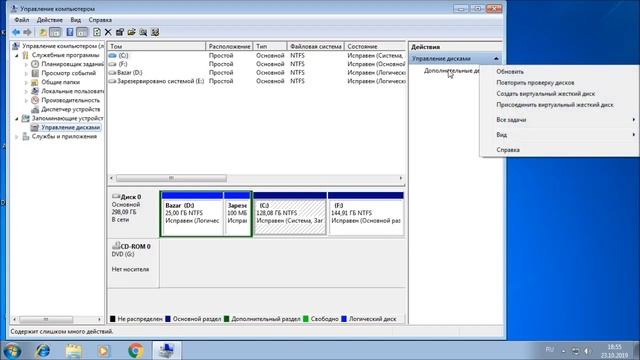Select the (F:) 144,91 ГБ partition block
Image resolution: width=640 pixels, height=360 pixels.
pos(366,213)
